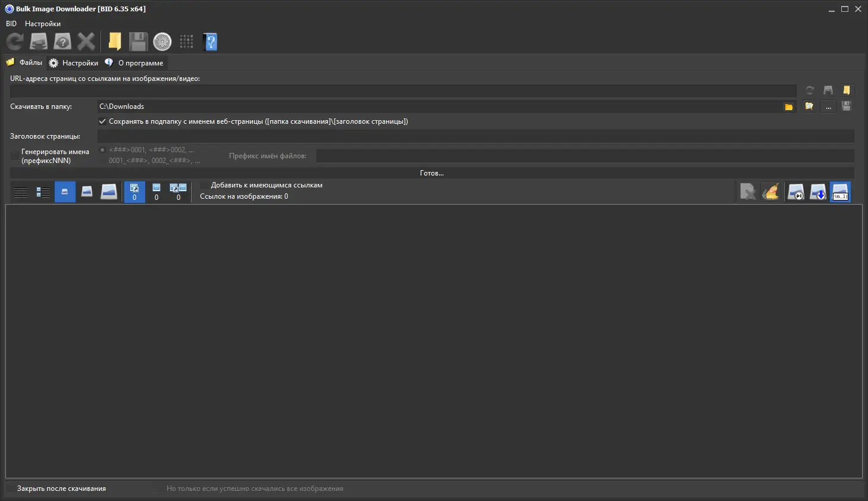The width and height of the screenshot is (868, 501).
Task: Switch to the Настройки tab
Action: pos(73,62)
